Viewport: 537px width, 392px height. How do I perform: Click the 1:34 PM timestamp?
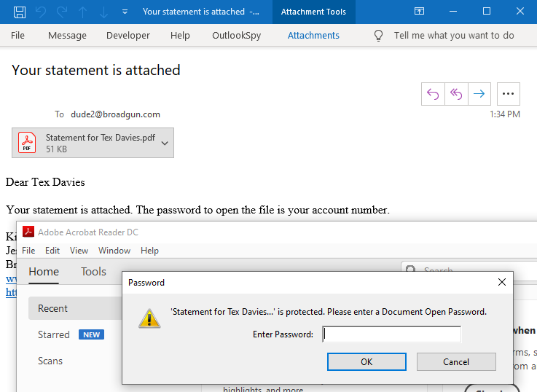point(505,114)
